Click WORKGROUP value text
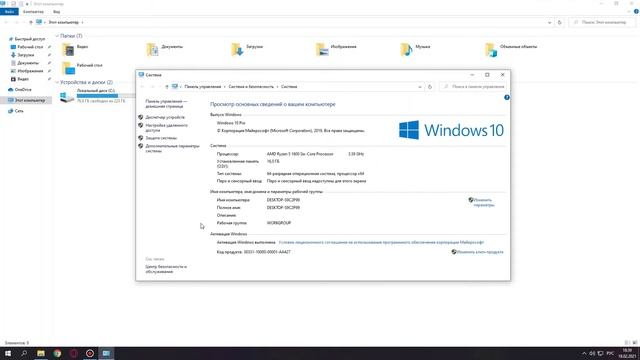Image resolution: width=640 pixels, height=360 pixels. click(x=279, y=223)
